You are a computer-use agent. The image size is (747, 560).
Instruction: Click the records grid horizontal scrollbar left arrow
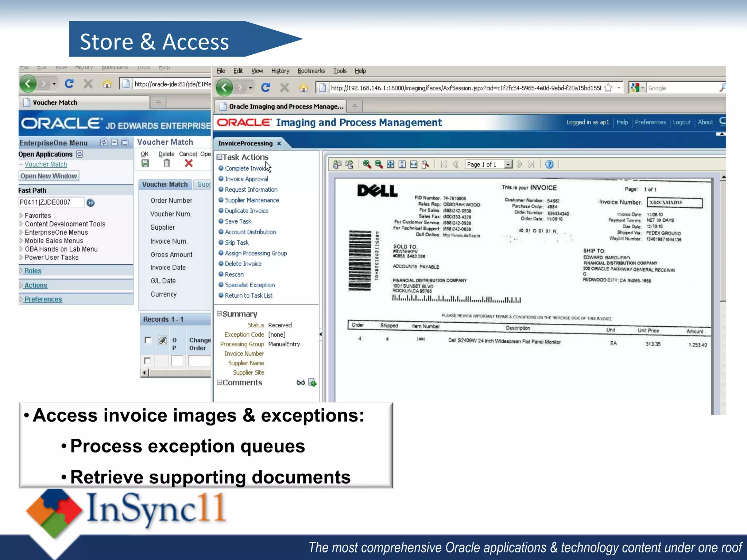pos(145,373)
